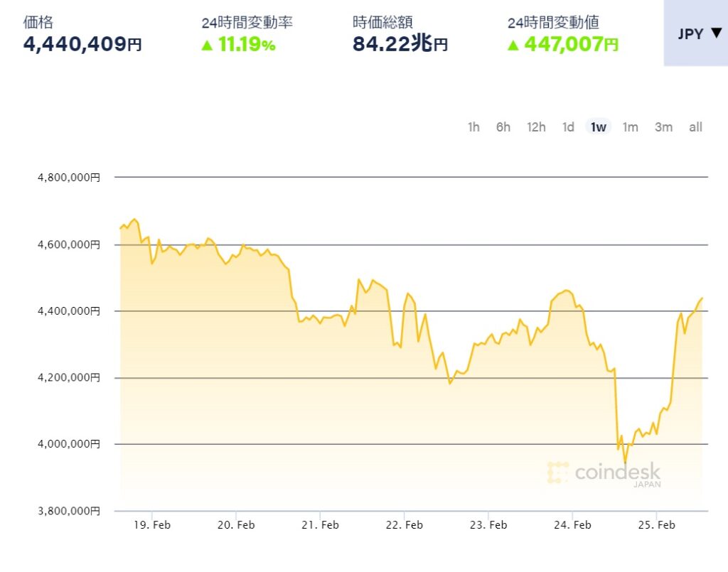Select the 3m time range
728x572 pixels.
[663, 127]
